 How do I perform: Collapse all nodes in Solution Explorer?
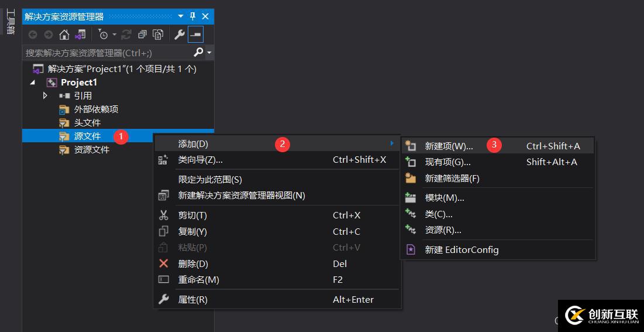click(142, 35)
